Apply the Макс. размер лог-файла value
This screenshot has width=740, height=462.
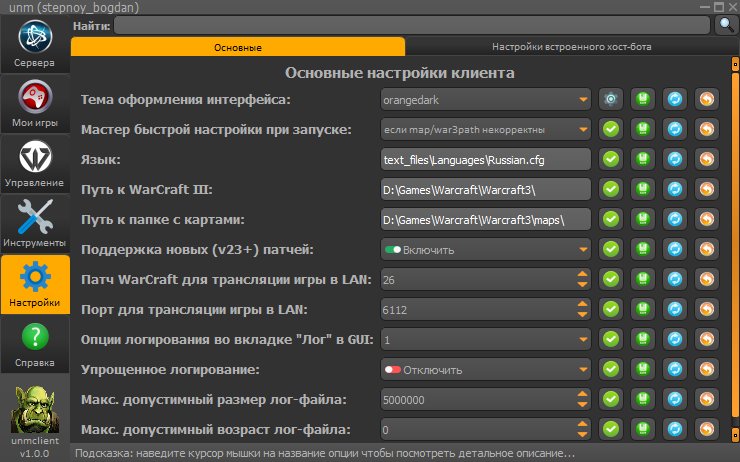(x=611, y=399)
